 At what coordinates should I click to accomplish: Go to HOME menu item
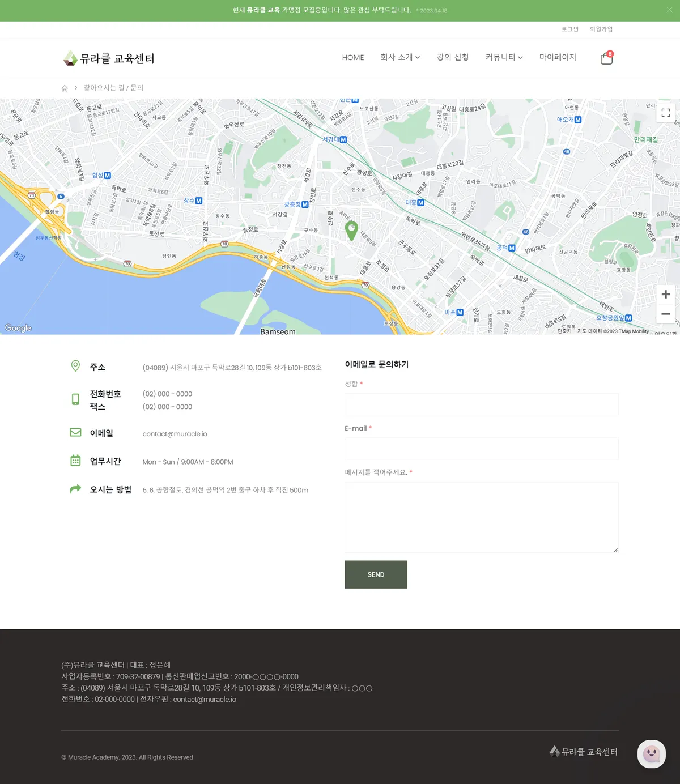coord(353,57)
